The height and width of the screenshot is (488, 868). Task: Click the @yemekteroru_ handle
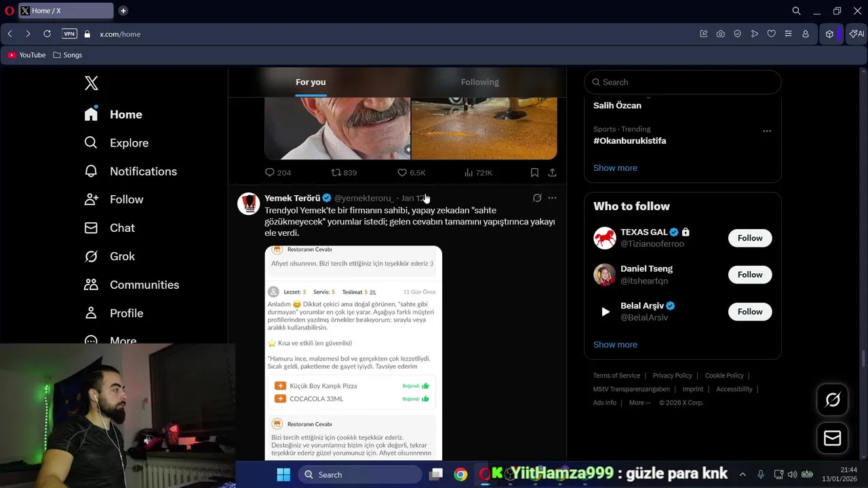pos(363,198)
